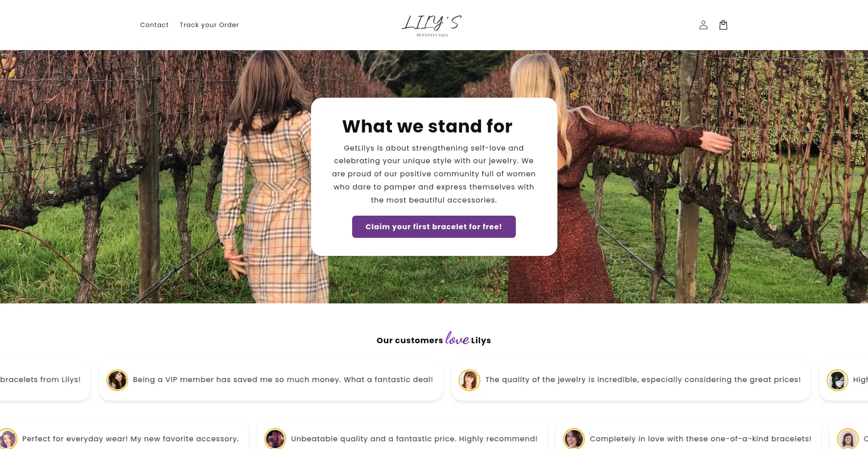Open the Contact page link
868x449 pixels.
(x=154, y=25)
